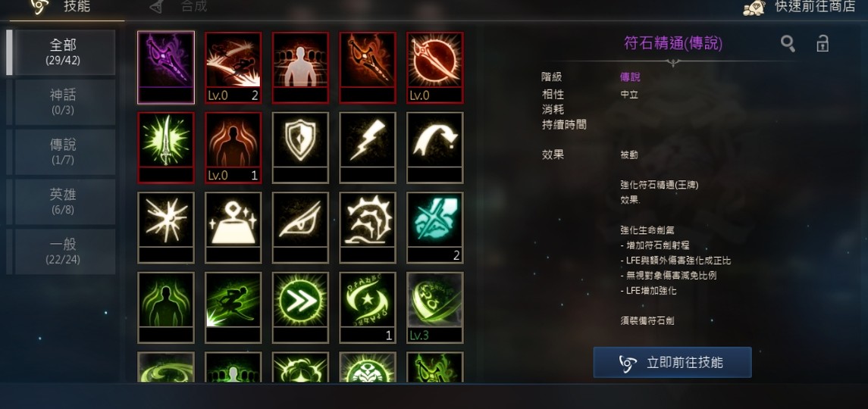Click the 立即前往技能 button
The width and height of the screenshot is (868, 409).
tap(672, 363)
